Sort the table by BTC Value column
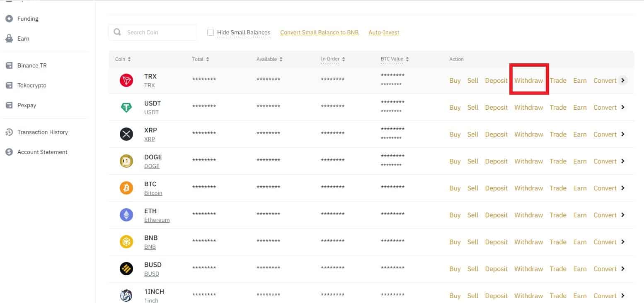 coord(395,59)
